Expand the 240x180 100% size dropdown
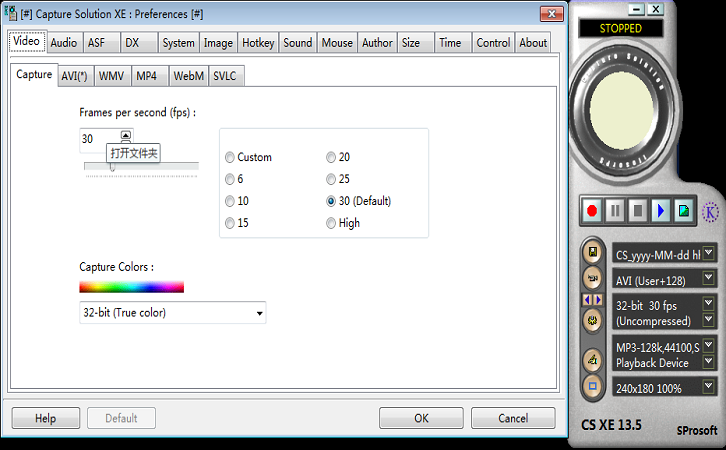The height and width of the screenshot is (450, 726). [708, 386]
